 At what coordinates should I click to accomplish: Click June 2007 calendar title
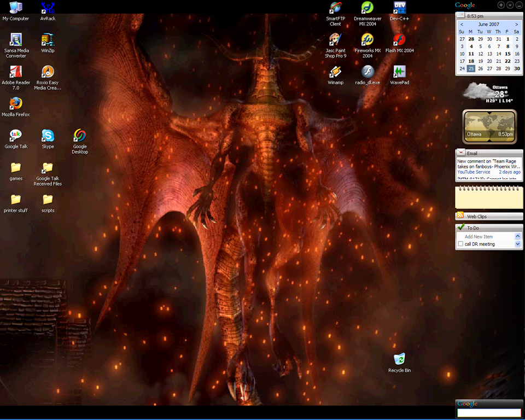pyautogui.click(x=488, y=24)
